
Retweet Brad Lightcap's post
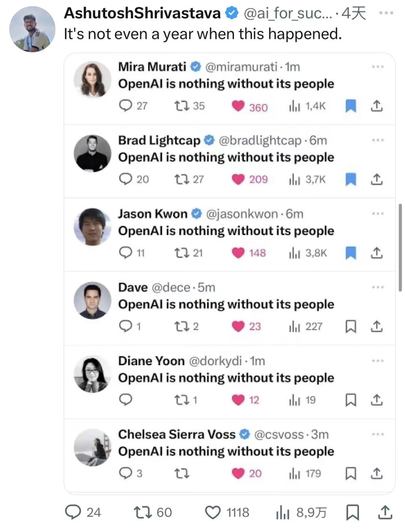tap(182, 179)
